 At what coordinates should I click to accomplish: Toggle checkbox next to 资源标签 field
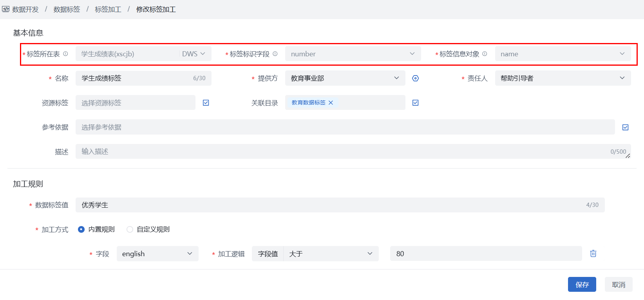(x=206, y=103)
